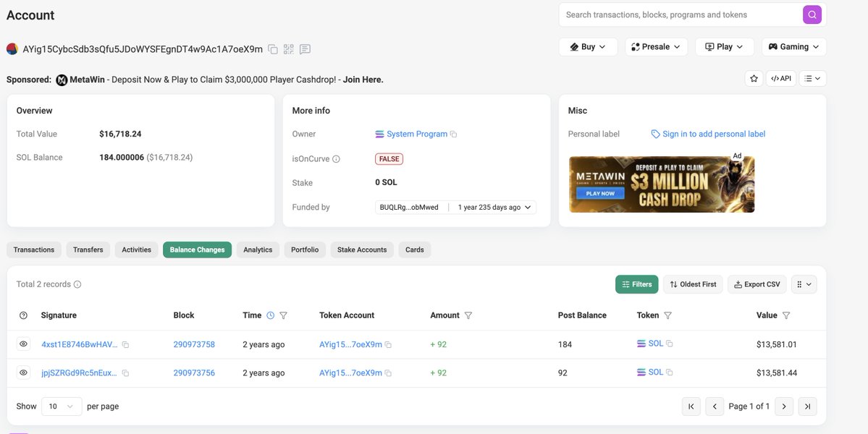Go to next page arrow

tap(784, 407)
